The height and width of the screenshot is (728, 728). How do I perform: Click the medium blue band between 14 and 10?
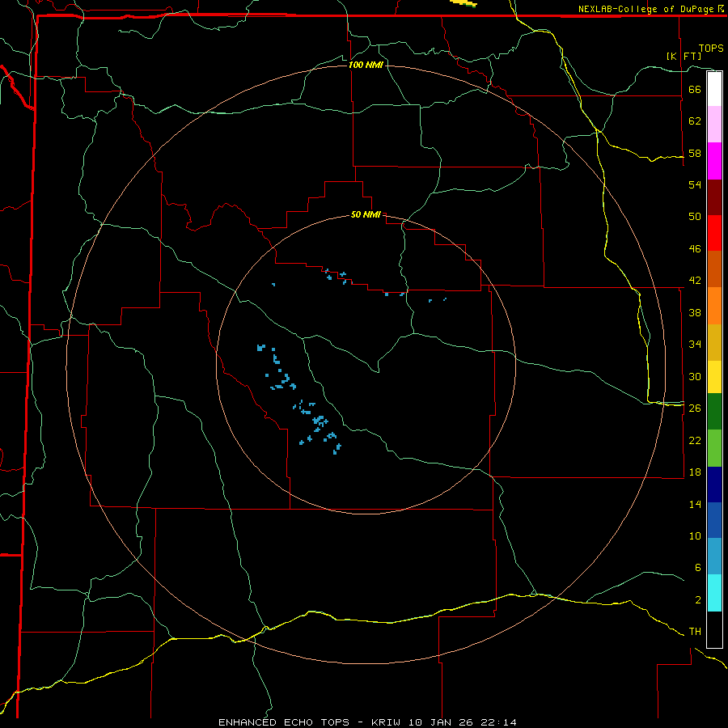pyautogui.click(x=714, y=520)
